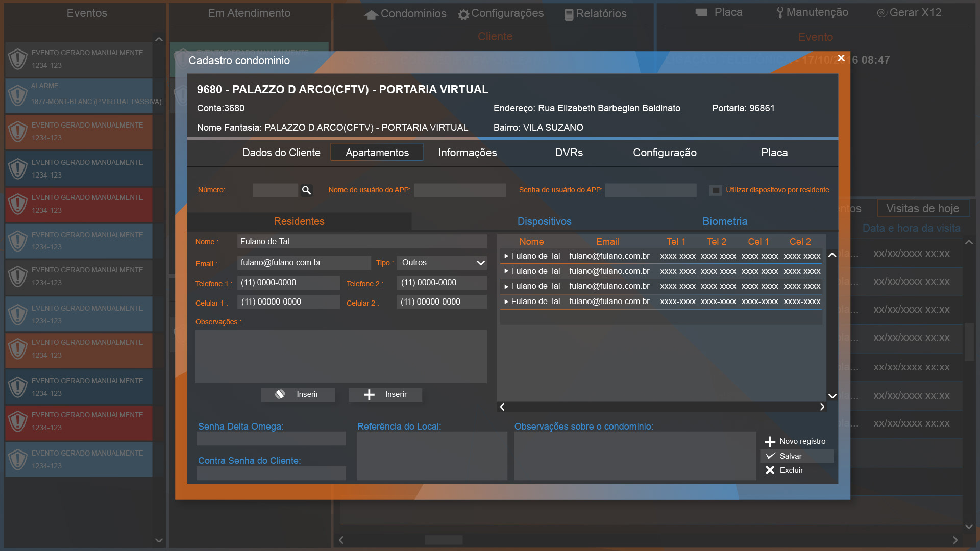The width and height of the screenshot is (980, 551).
Task: Switch to Configuração tab
Action: pyautogui.click(x=665, y=153)
